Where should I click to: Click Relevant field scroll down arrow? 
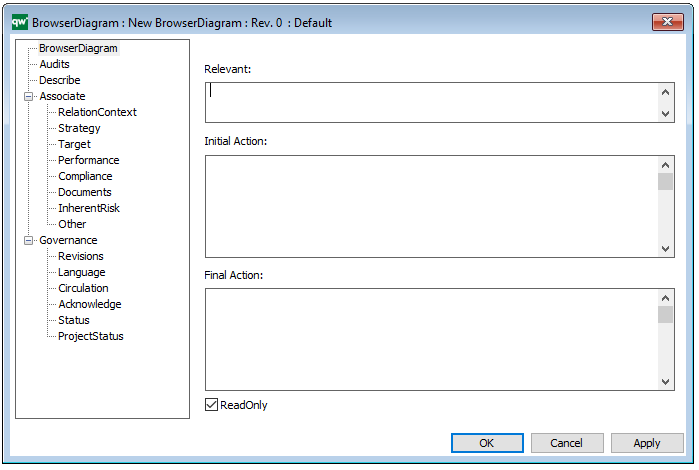[x=666, y=114]
